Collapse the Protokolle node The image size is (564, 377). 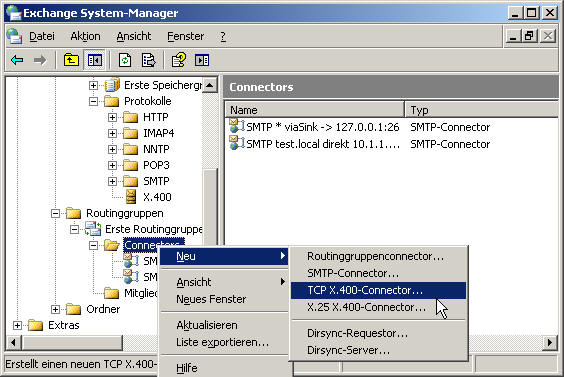93,101
